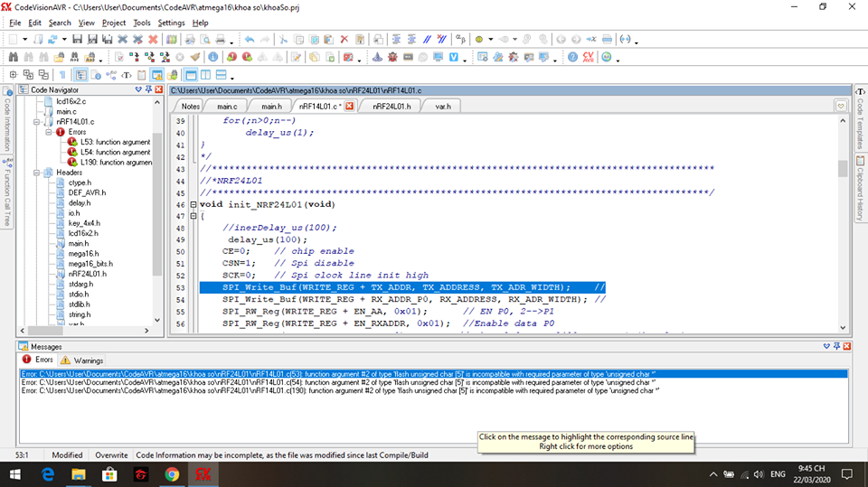Open Google Chrome from the taskbar
The image size is (868, 487).
tap(172, 473)
